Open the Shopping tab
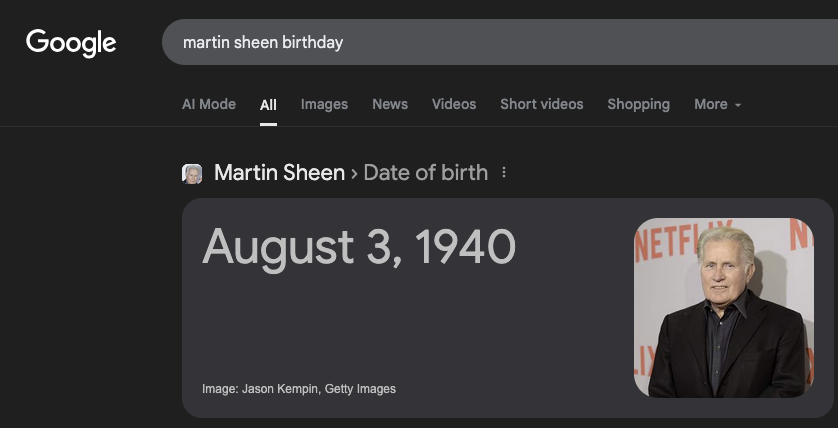Viewport: 838px width, 428px height. coord(638,104)
